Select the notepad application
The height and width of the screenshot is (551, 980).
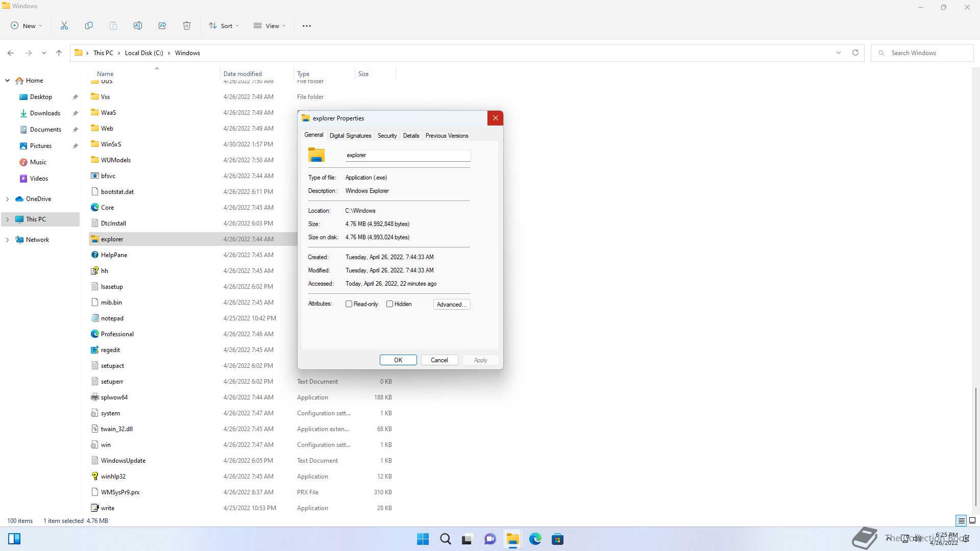click(112, 318)
